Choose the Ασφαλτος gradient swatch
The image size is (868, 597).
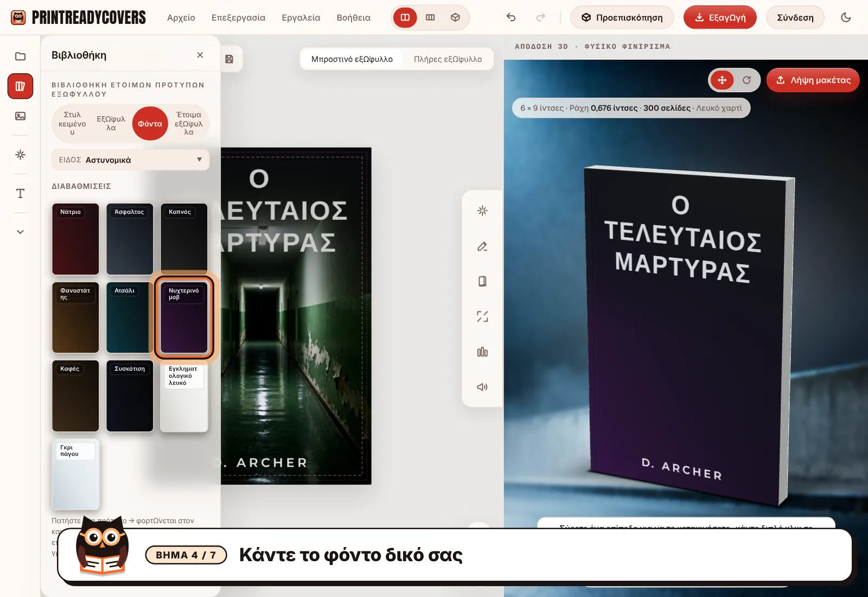click(130, 239)
